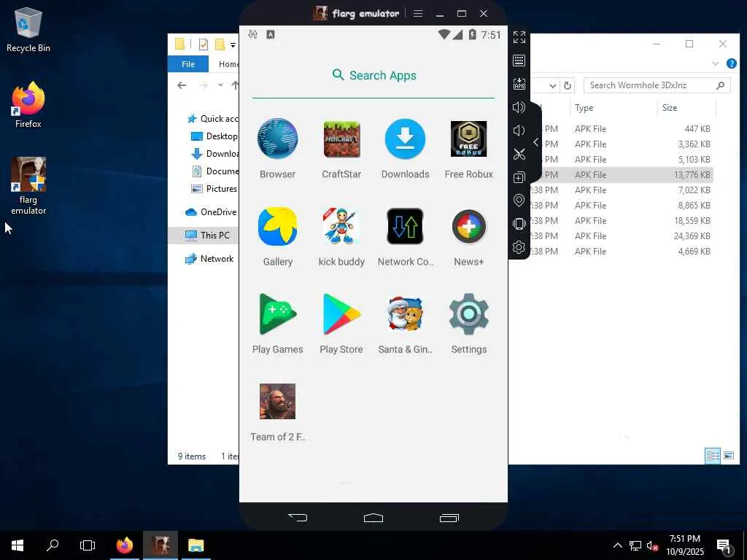Open the Recycle Bin desktop icon
The width and height of the screenshot is (747, 560).
pos(28,30)
